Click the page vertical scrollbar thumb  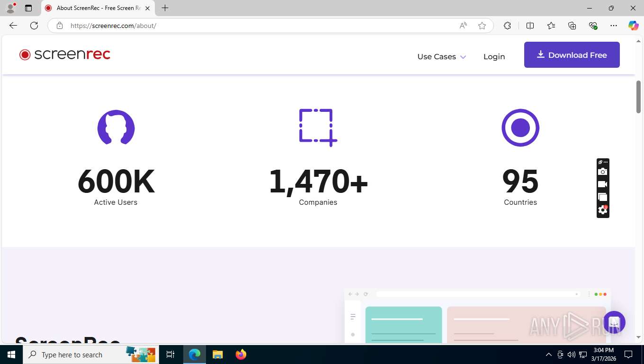pyautogui.click(x=638, y=97)
